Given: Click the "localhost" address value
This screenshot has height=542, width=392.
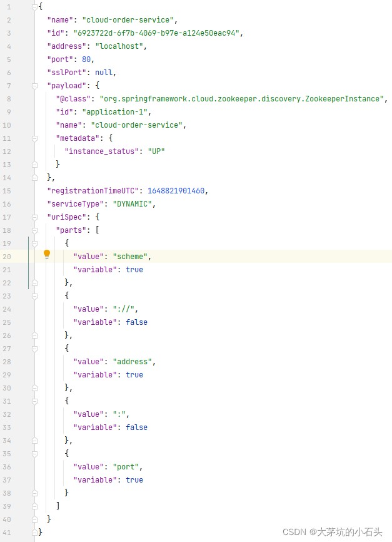Looking at the screenshot, I should [119, 46].
